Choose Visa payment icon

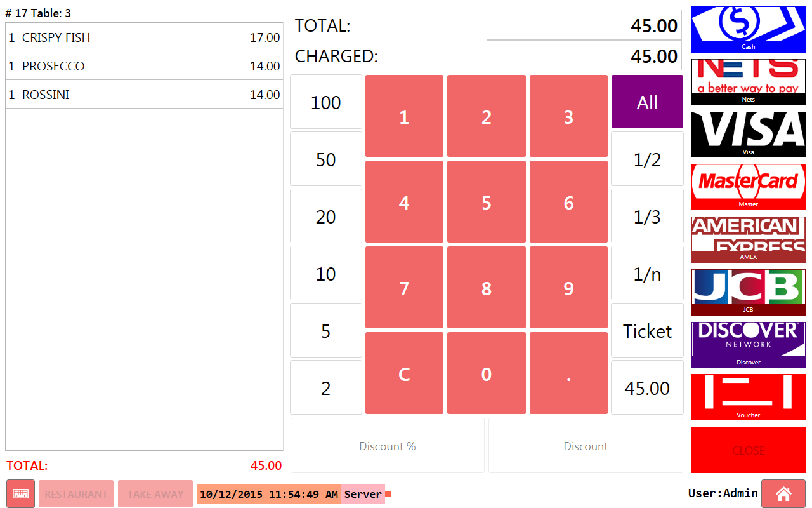click(x=748, y=134)
